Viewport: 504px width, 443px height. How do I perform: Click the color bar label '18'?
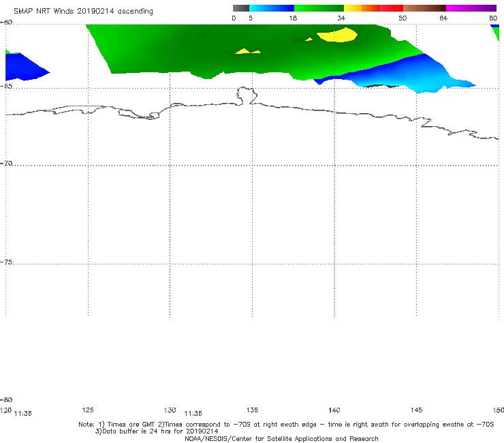(293, 18)
